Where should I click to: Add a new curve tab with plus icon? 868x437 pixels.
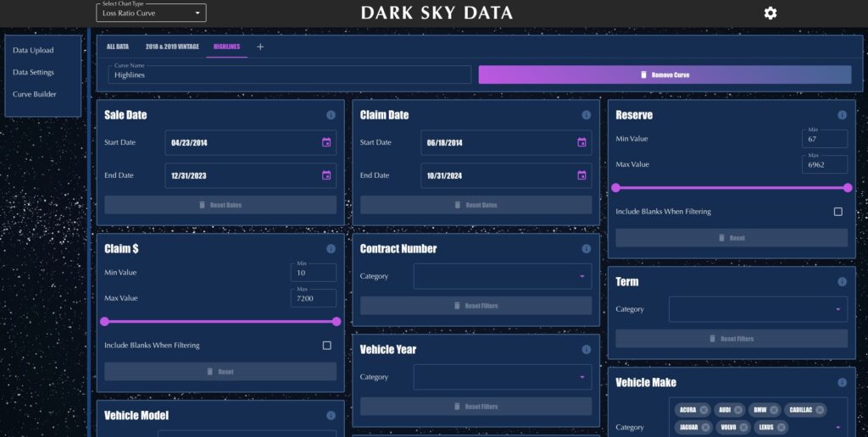[x=260, y=47]
